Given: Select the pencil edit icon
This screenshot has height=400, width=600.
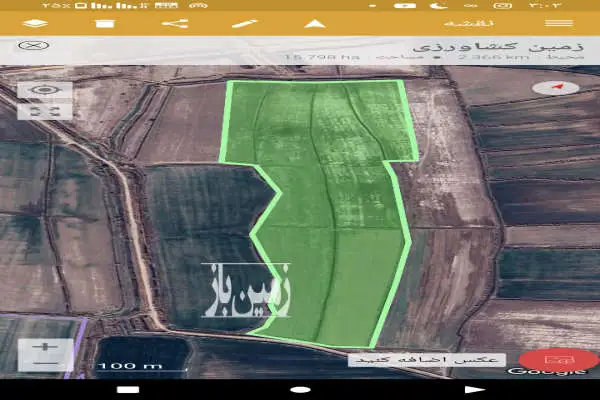Looking at the screenshot, I should coord(245,24).
